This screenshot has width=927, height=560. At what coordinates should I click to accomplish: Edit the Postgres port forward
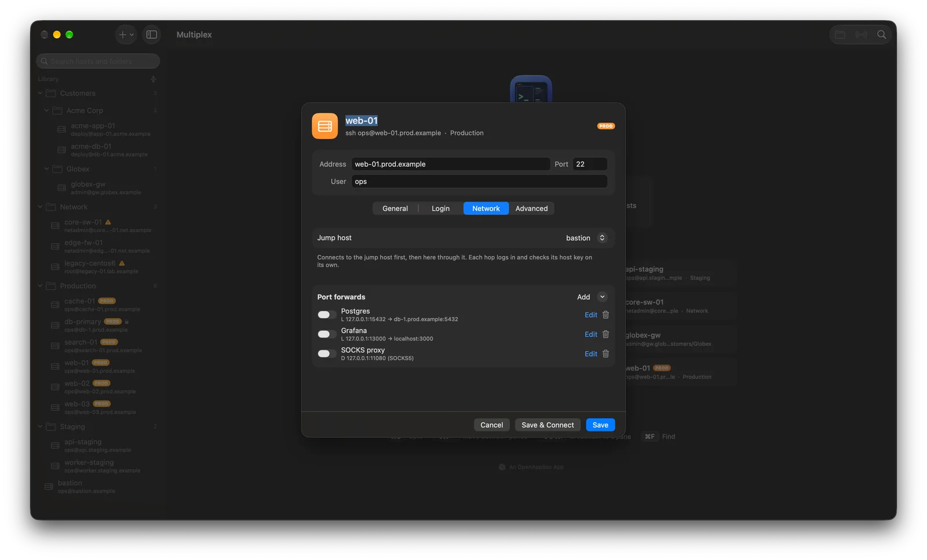point(591,315)
